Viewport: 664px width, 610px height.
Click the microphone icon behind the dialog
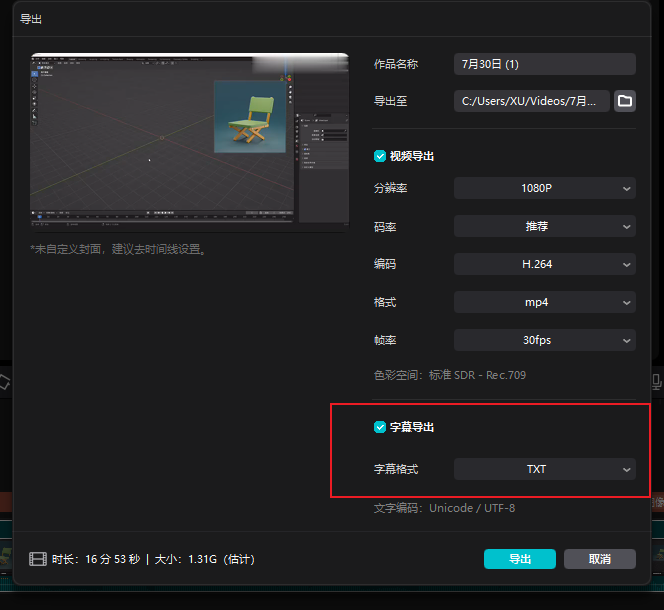point(656,381)
